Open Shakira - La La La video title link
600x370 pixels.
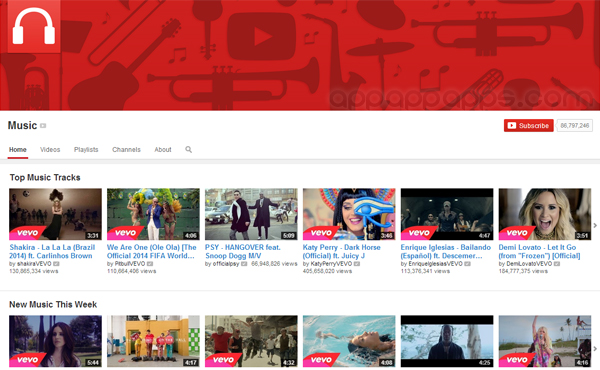(x=52, y=251)
